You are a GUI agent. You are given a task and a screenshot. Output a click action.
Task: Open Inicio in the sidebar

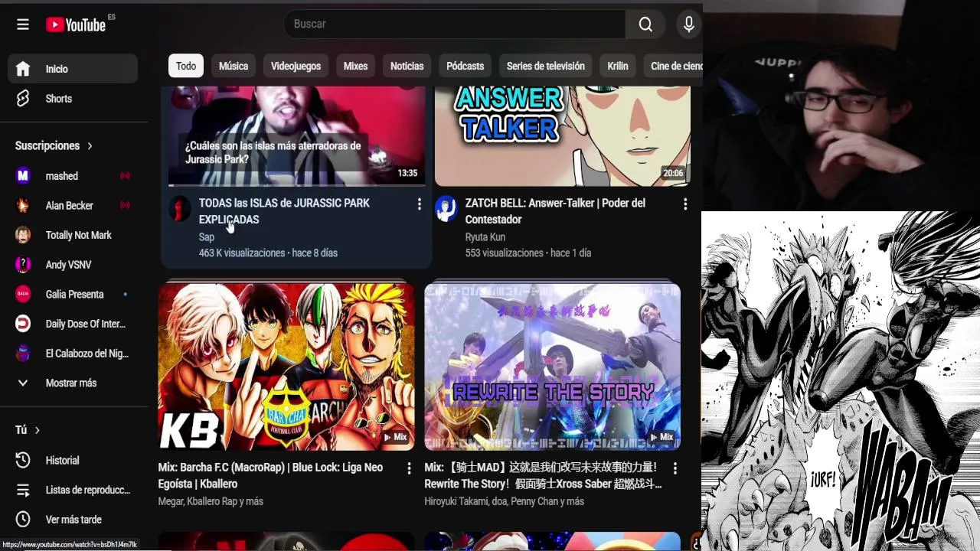pos(73,69)
